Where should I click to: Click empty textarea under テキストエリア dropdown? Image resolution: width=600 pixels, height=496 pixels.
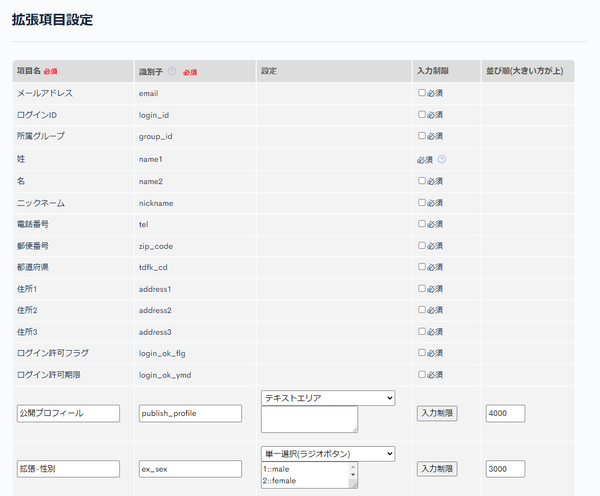pos(309,419)
